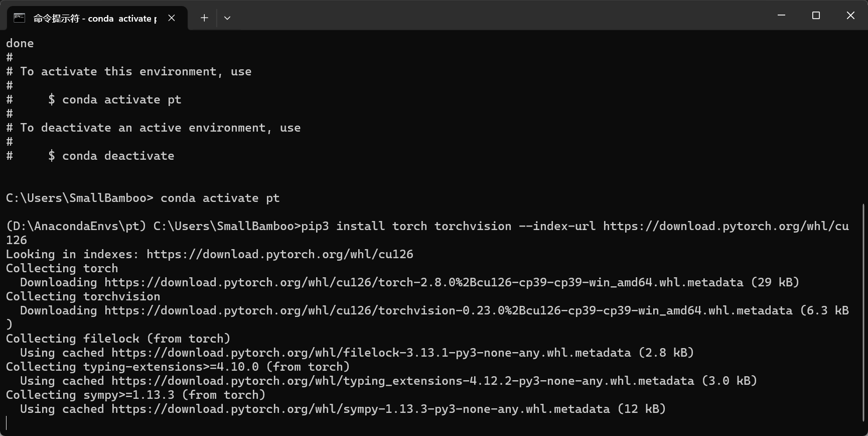The width and height of the screenshot is (868, 436).
Task: Open a new terminal tab with plus
Action: point(204,18)
